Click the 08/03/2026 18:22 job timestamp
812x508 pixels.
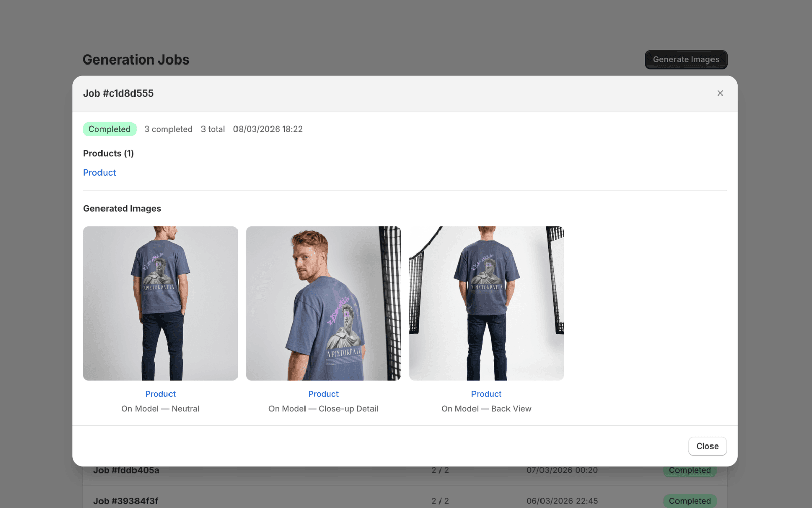tap(268, 129)
